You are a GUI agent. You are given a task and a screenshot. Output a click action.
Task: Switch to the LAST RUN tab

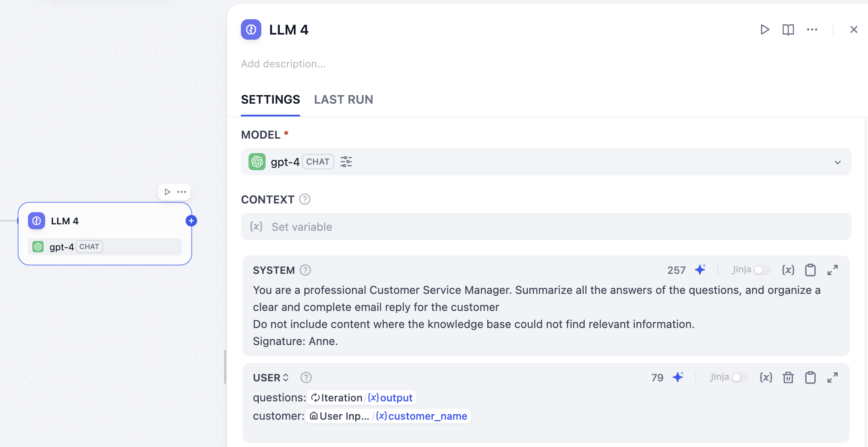click(x=344, y=99)
